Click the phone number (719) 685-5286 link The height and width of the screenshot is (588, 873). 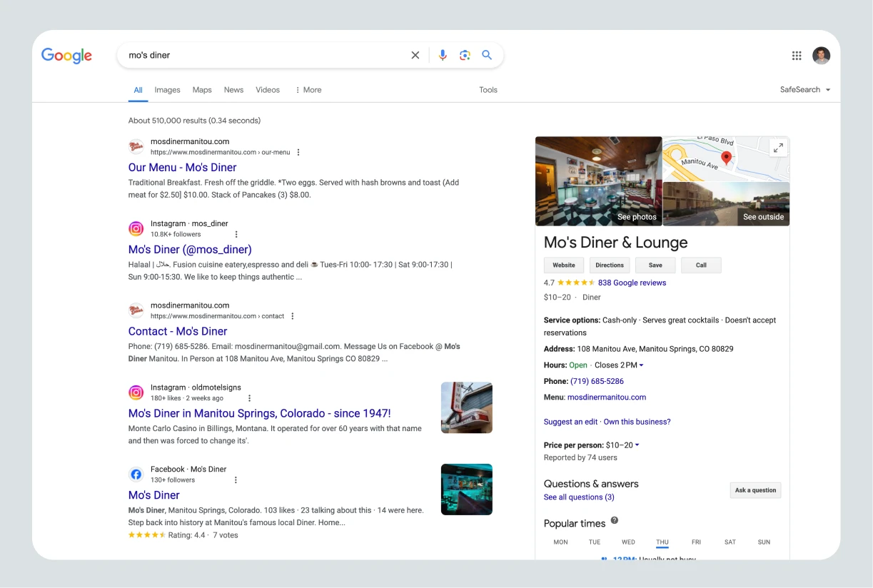(x=597, y=381)
